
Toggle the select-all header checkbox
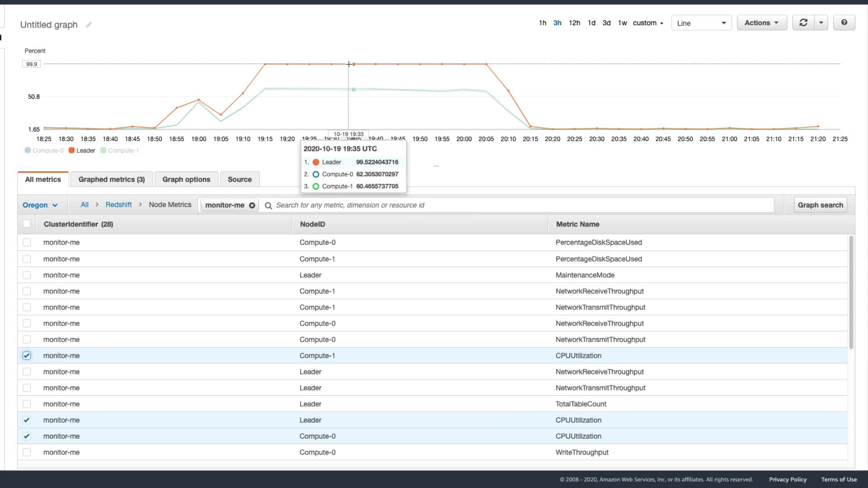pos(27,224)
